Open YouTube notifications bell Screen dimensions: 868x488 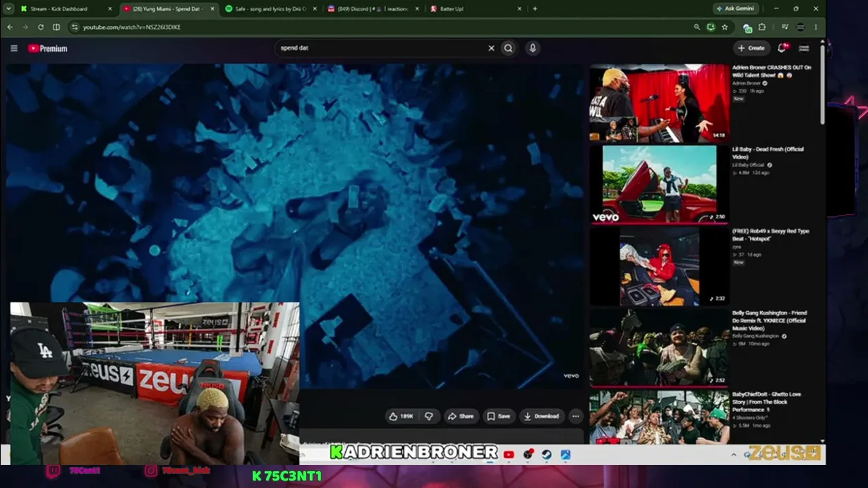pos(782,48)
